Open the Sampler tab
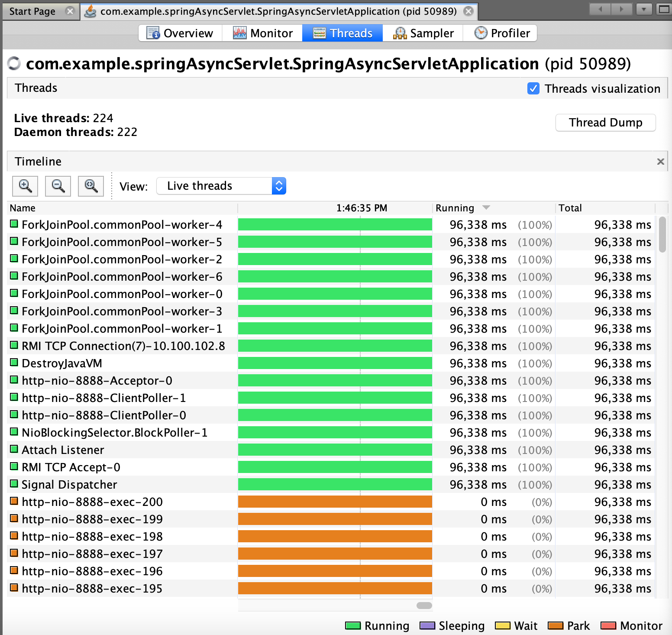Image resolution: width=672 pixels, height=635 pixels. point(423,33)
